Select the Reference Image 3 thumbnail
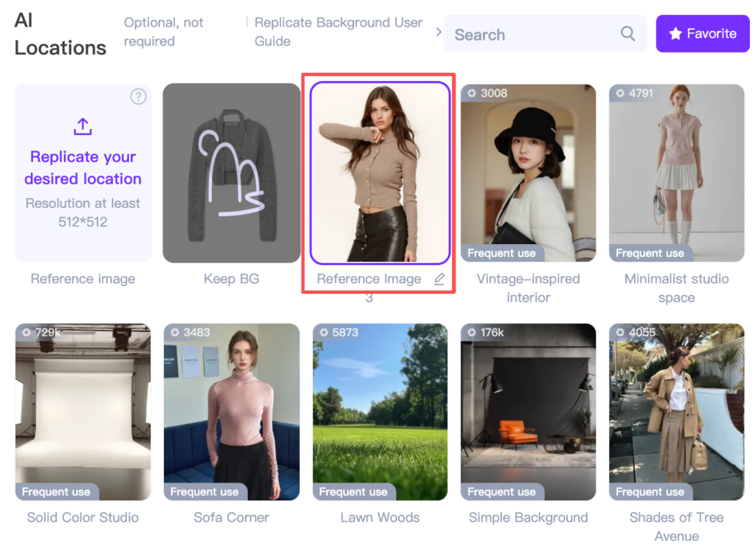 (379, 173)
